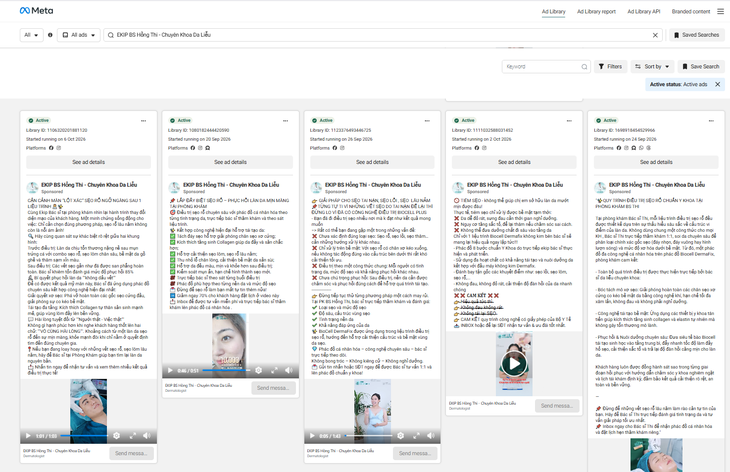Screen dimensions: 730x472
Task: Expand the All country dropdown
Action: (x=31, y=35)
